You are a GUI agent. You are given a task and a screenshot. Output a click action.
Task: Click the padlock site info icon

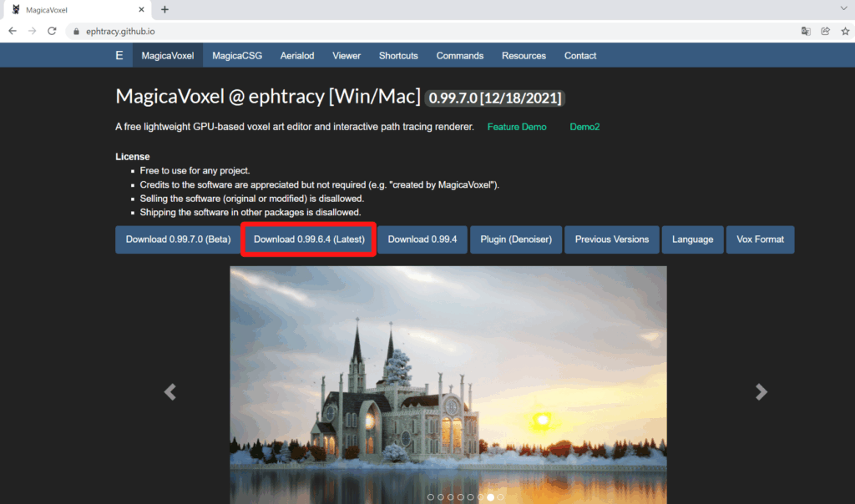coord(76,32)
